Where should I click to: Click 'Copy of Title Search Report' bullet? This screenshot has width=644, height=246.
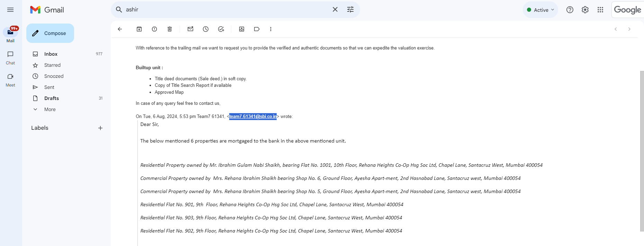click(193, 85)
